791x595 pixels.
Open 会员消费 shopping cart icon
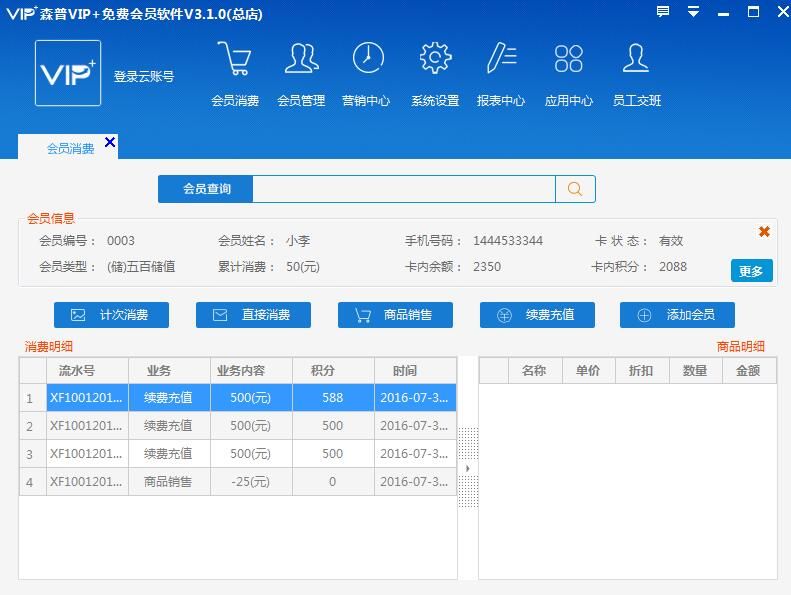(234, 60)
